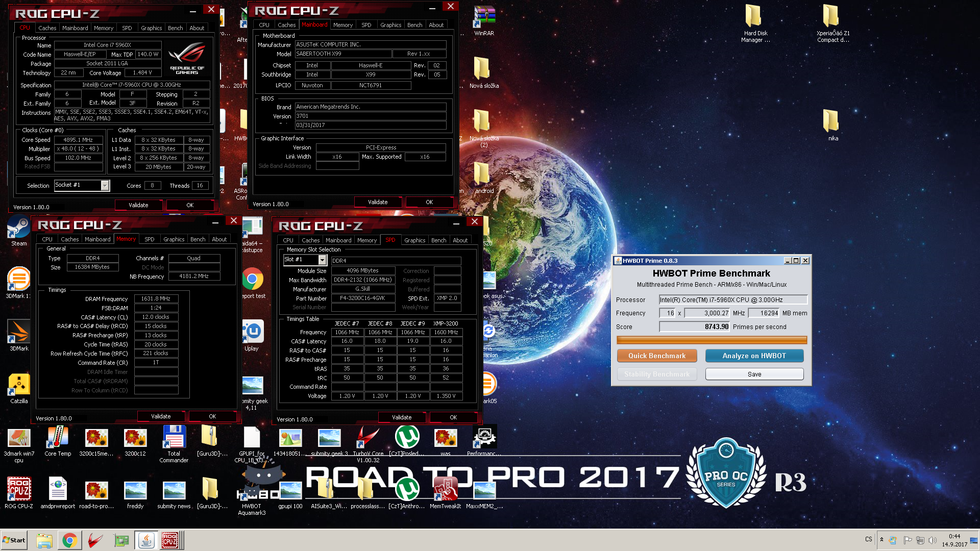Click the BIOS Version field 3701
This screenshot has width=980, height=551.
[x=371, y=116]
